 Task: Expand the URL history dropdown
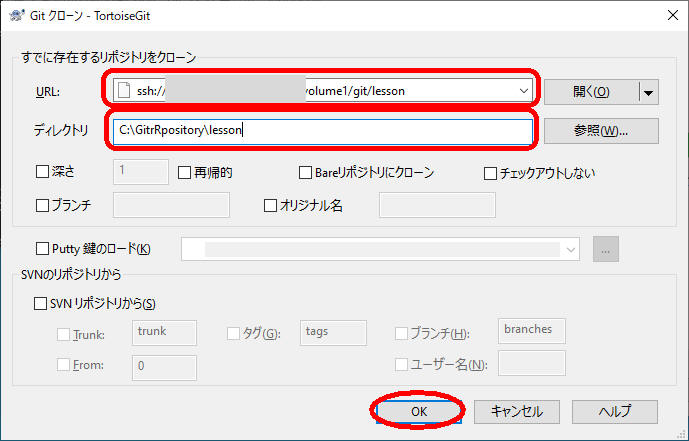pyautogui.click(x=525, y=91)
